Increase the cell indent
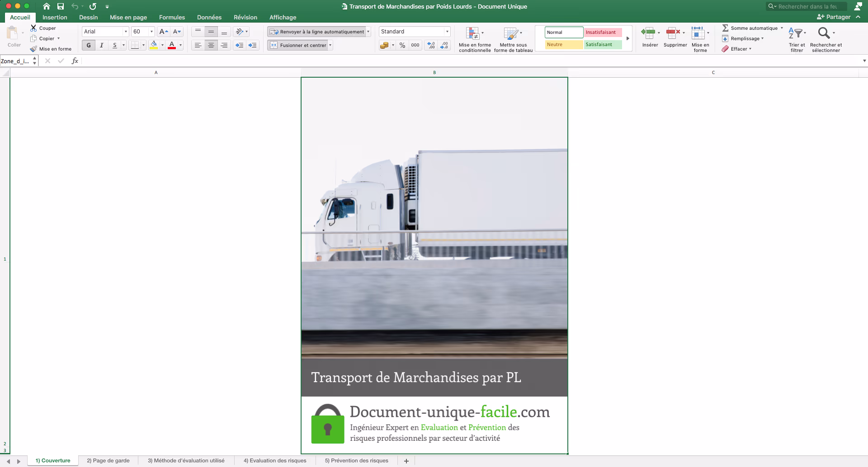This screenshot has width=868, height=467. point(253,45)
